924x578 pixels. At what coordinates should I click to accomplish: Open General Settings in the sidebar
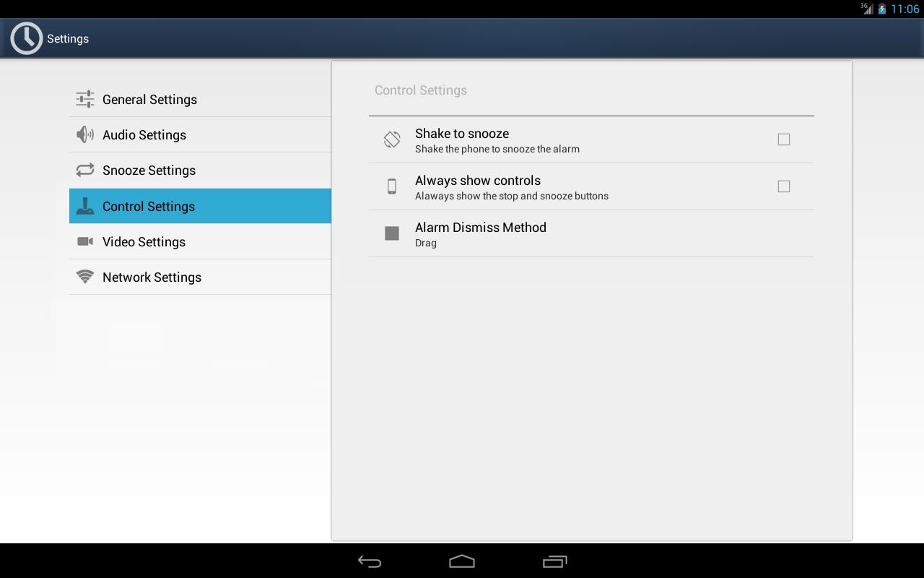point(200,99)
